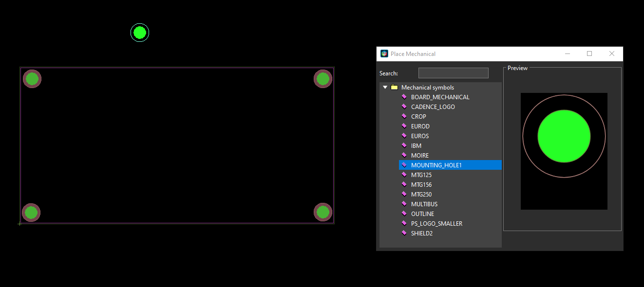The width and height of the screenshot is (644, 287).
Task: Click the MTG250 diamond icon
Action: pyautogui.click(x=404, y=194)
